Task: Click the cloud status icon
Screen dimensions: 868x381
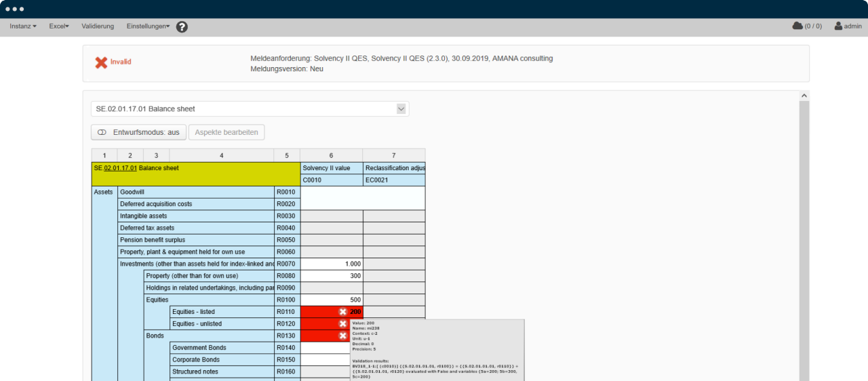Action: click(x=797, y=26)
